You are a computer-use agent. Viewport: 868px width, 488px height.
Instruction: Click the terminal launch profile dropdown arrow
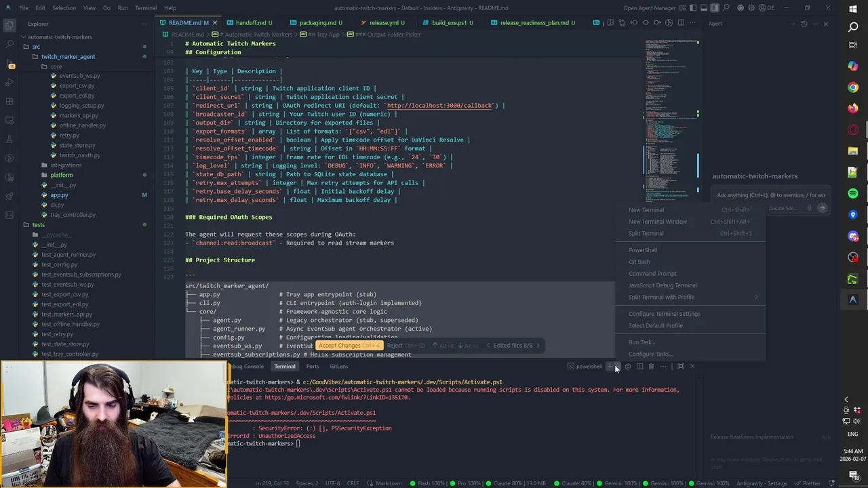pyautogui.click(x=616, y=367)
